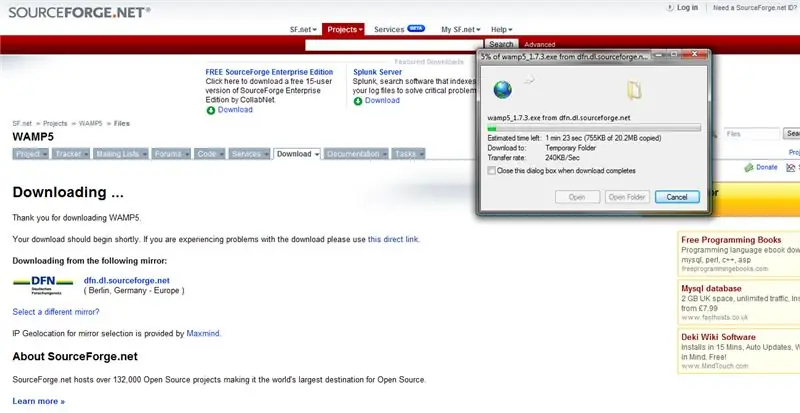Click the globe icon in the download dialog
800x413 pixels.
click(503, 90)
